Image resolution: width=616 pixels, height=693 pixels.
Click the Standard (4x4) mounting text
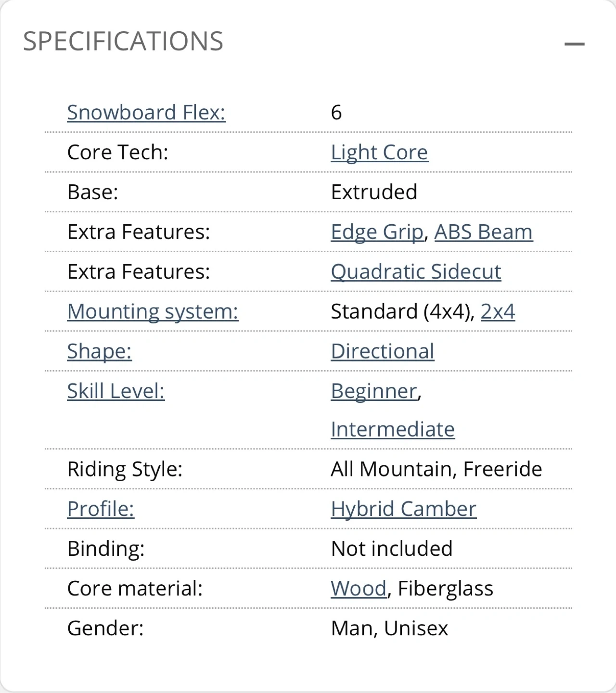(x=400, y=311)
